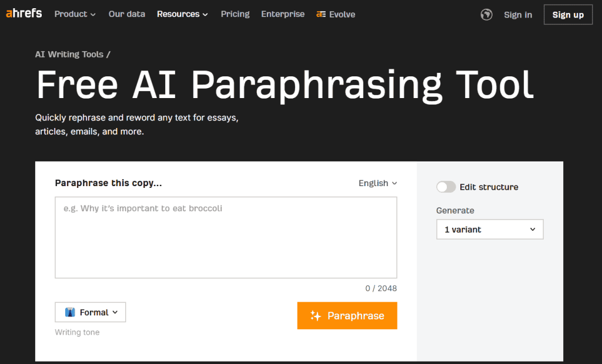Open the English language dropdown
Image resolution: width=602 pixels, height=364 pixels.
pos(378,183)
